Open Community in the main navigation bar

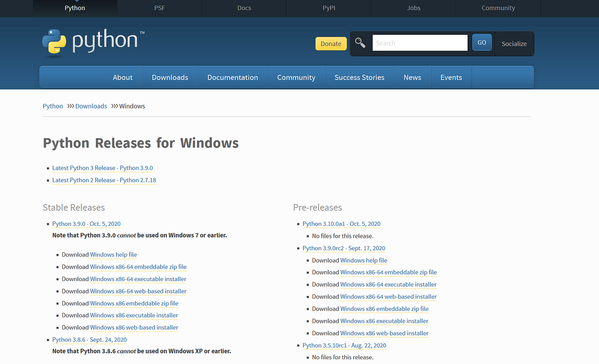pos(296,77)
